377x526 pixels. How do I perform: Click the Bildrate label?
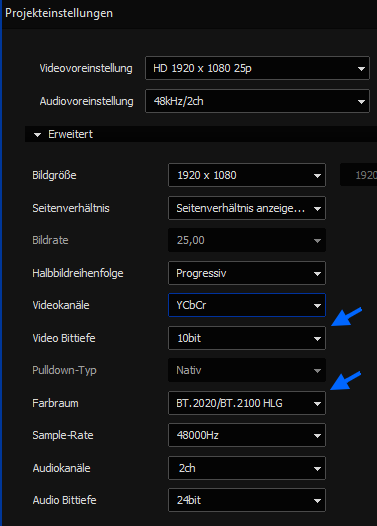pyautogui.click(x=50, y=240)
